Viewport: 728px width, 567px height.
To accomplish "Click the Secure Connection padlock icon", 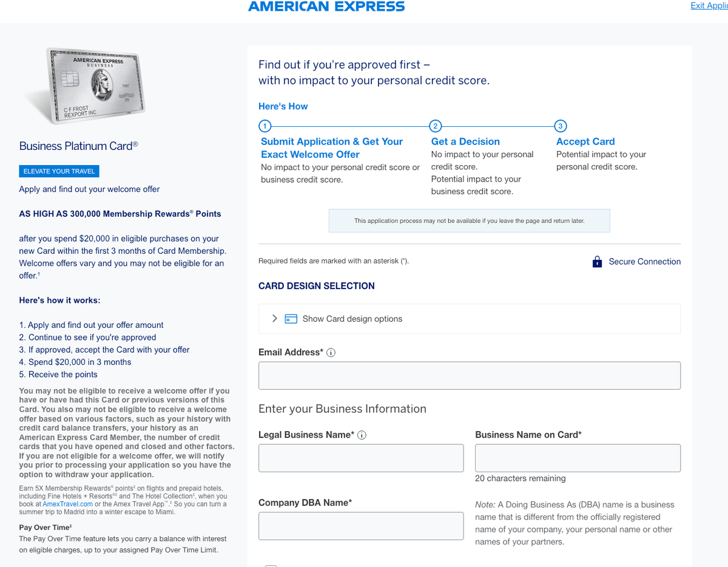I will pos(597,261).
